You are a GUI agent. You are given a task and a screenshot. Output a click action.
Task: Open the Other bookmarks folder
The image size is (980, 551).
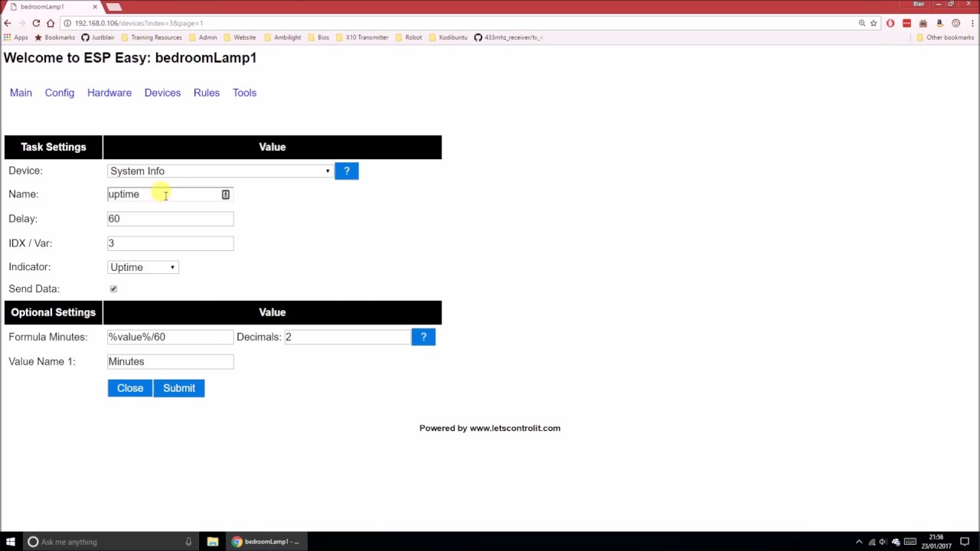click(946, 37)
